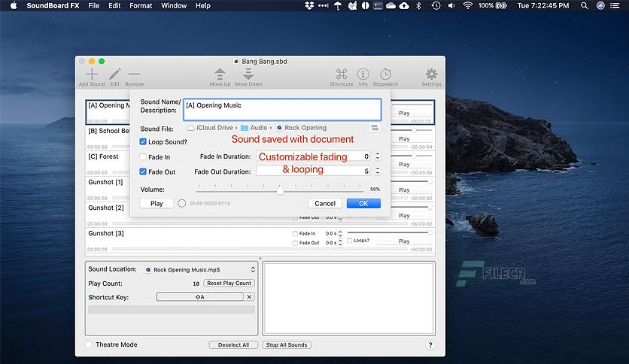Click the Fade Out Duration stepper arrows
The width and height of the screenshot is (629, 364).
point(378,171)
